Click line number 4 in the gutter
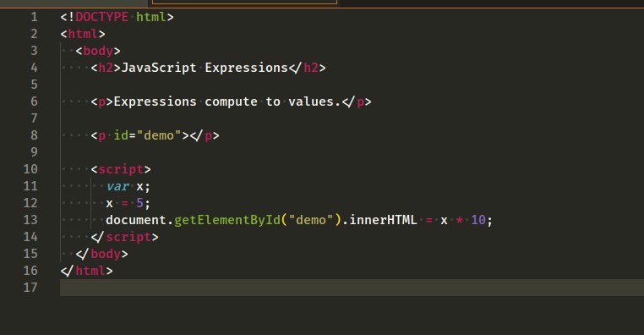 point(34,68)
